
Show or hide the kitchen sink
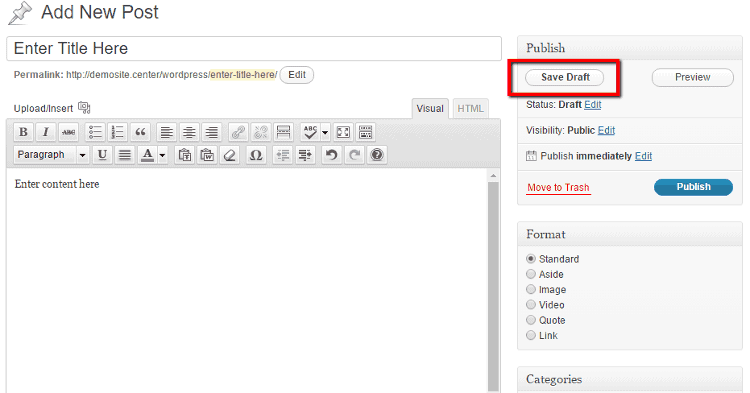click(365, 132)
